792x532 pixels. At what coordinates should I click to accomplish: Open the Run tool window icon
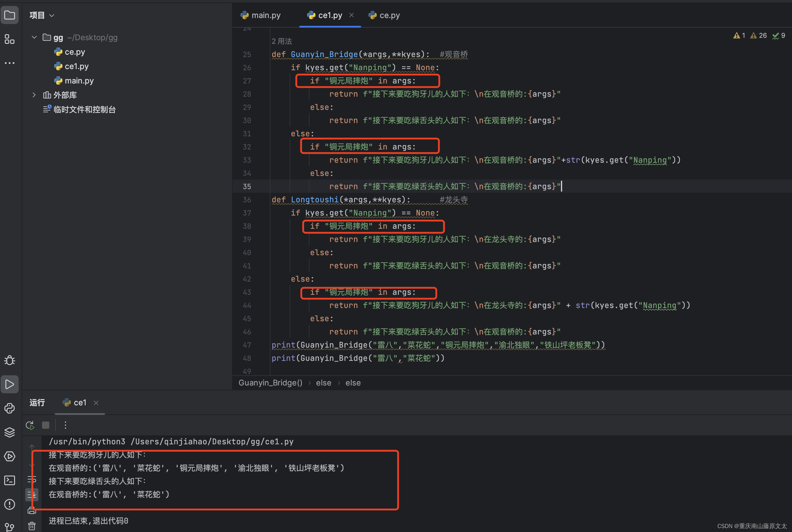(10, 384)
